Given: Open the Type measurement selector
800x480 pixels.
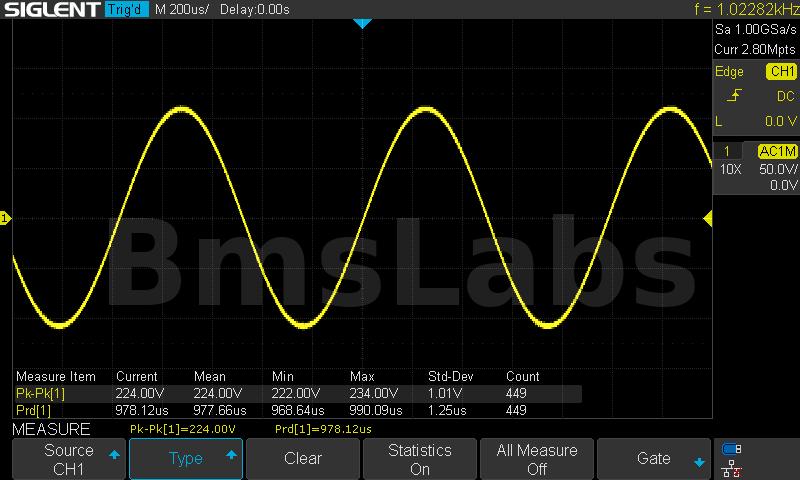Looking at the screenshot, I should pyautogui.click(x=186, y=459).
